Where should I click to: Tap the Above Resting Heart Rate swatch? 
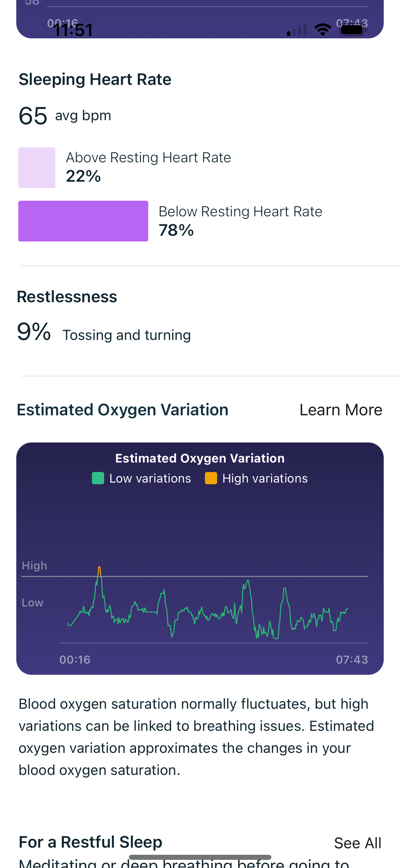coord(37,168)
